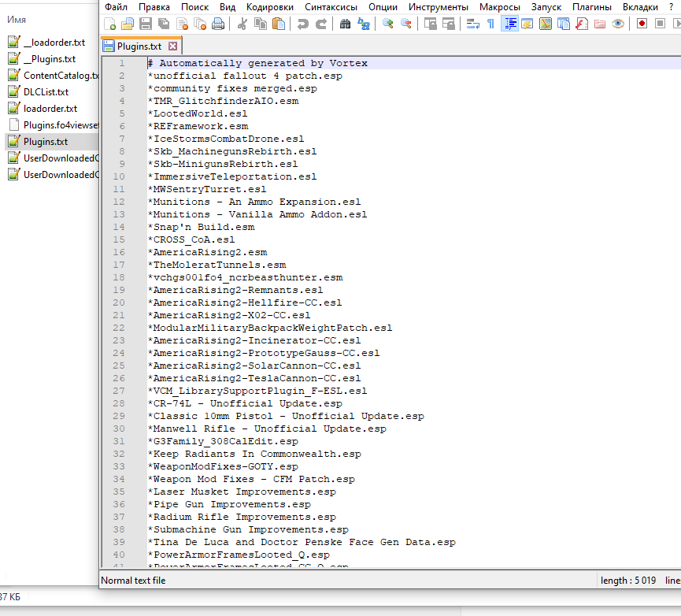Screen dimensions: 681x616
Task: Click line '*Pipe Gun Improvements.esp'
Action: pos(229,504)
